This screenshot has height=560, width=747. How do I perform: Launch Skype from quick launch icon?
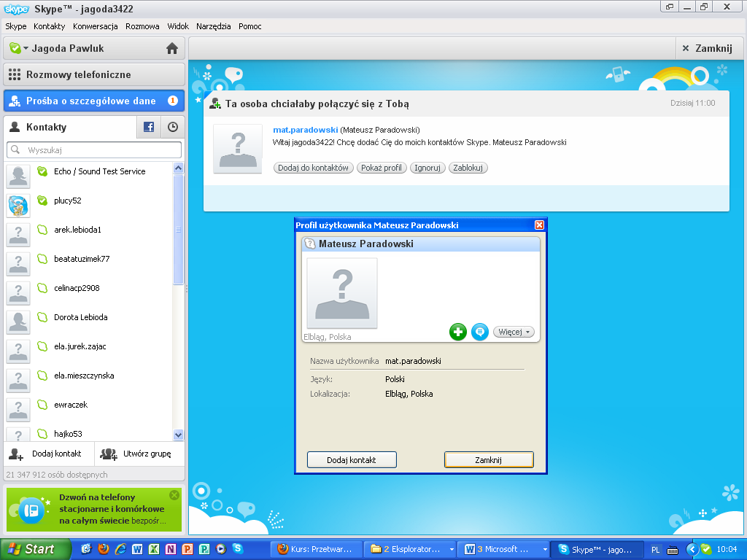[x=238, y=548]
